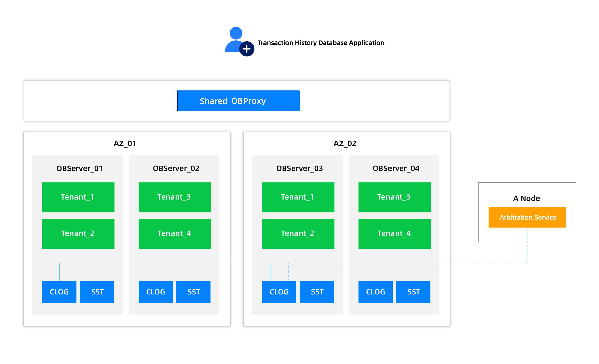
Task: Click the CLOG block in OBServer_01
Action: click(59, 292)
